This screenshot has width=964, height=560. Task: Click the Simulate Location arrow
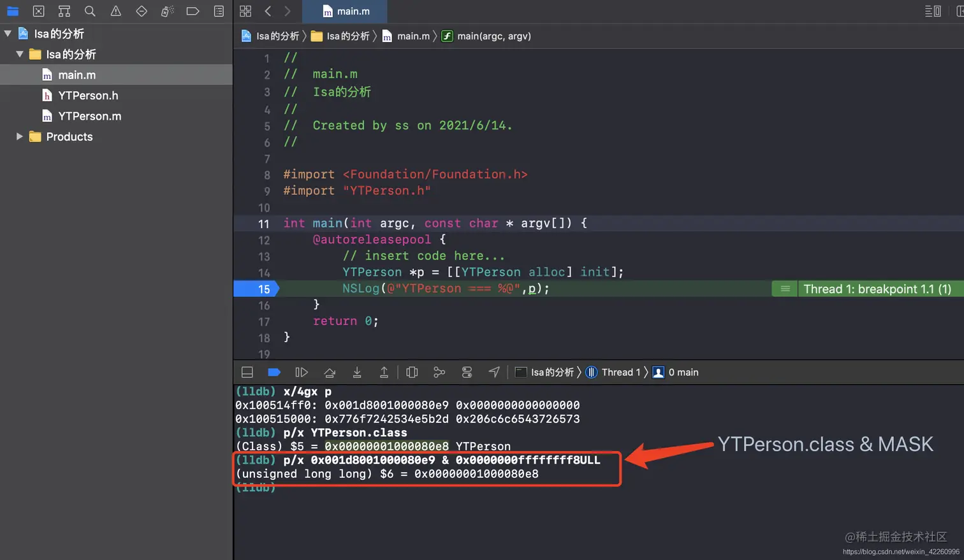494,372
